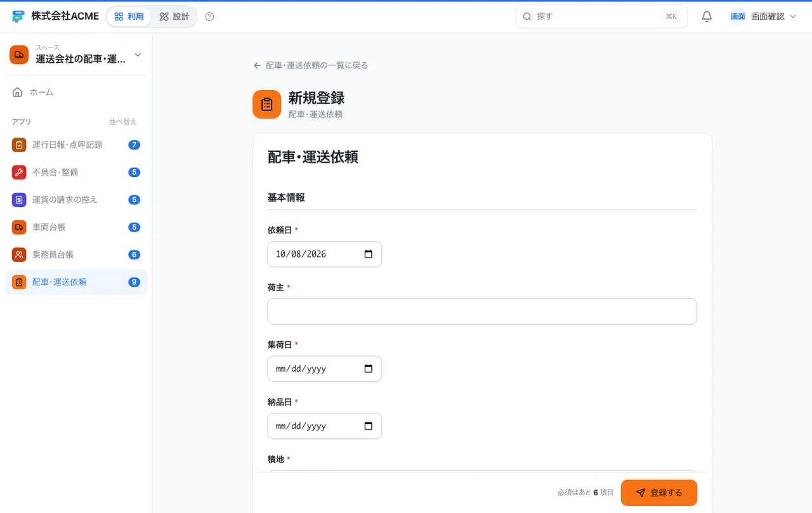
Task: Click the 運賃の請求の控え invoice icon
Action: pos(19,200)
